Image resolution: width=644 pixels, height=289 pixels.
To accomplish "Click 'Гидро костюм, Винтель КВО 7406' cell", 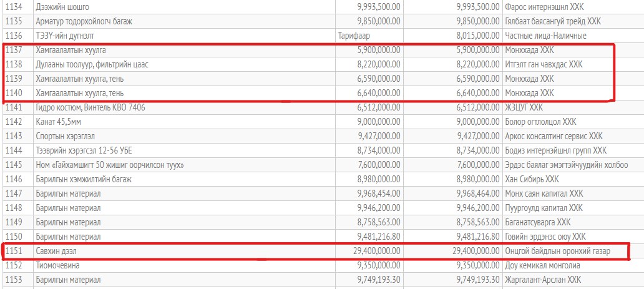I will click(91, 107).
